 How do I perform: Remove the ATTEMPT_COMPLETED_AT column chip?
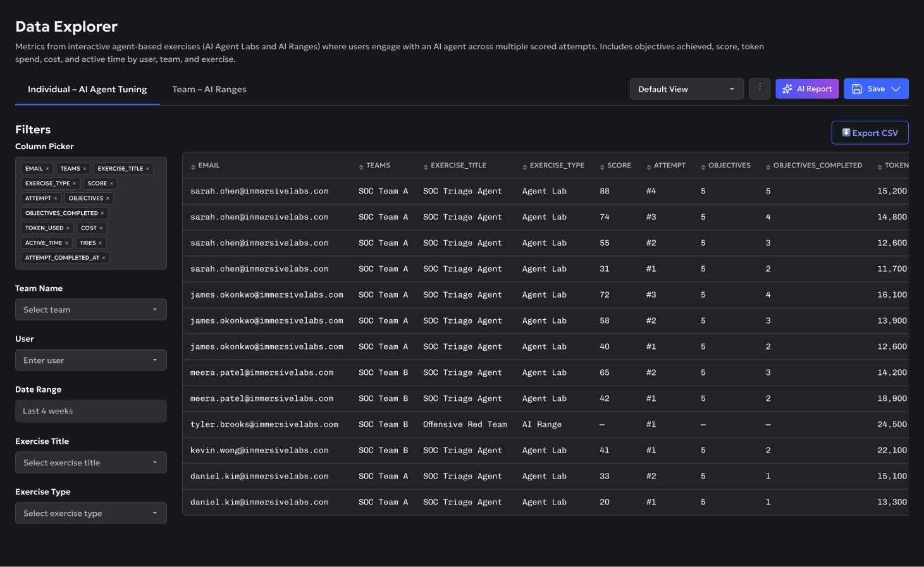click(x=104, y=258)
